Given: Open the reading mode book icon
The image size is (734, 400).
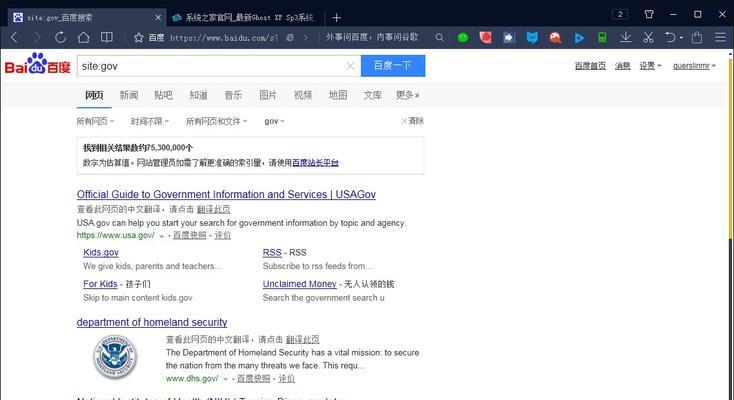Looking at the screenshot, I should [107, 37].
